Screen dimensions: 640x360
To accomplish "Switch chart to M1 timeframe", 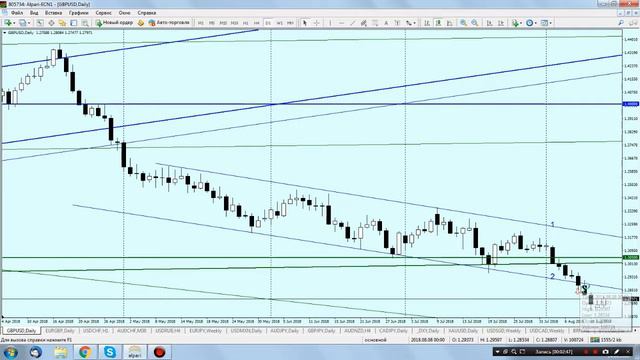I will pos(200,23).
